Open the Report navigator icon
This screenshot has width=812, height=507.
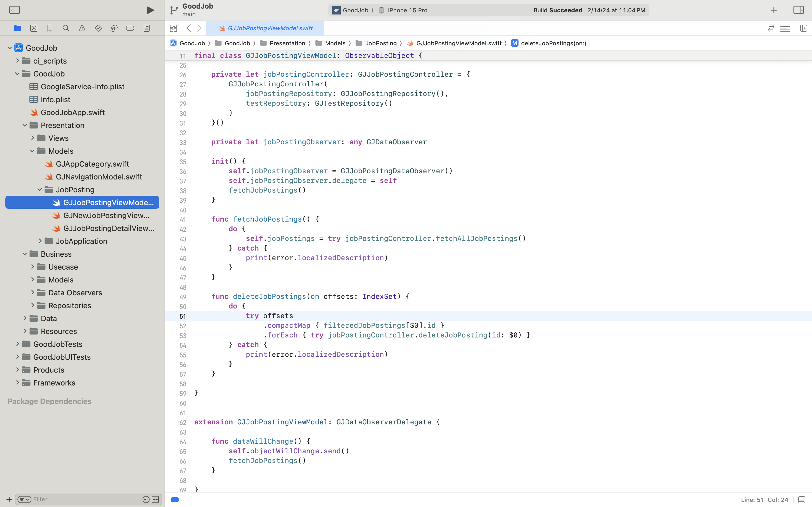(146, 28)
